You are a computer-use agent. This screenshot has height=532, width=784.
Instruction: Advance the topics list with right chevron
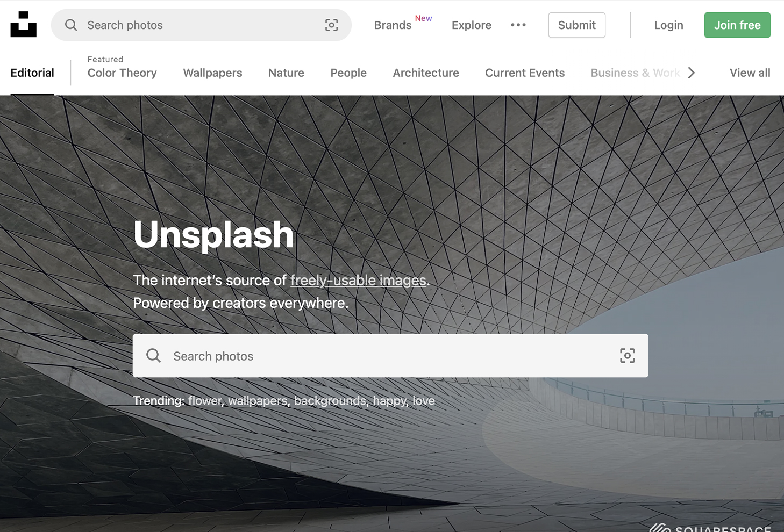692,73
